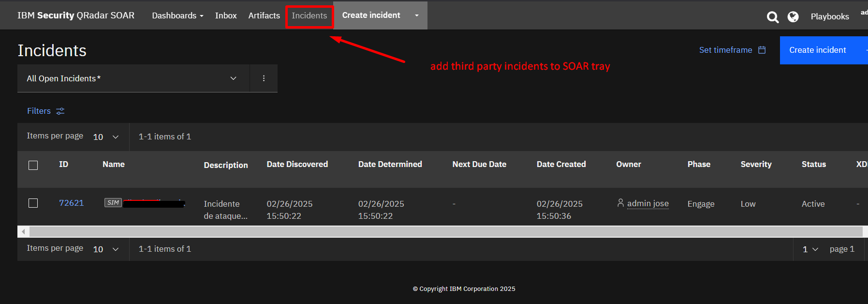Click the IBM Security QRadar SOAR logo
The height and width of the screenshot is (304, 868).
[x=76, y=15]
